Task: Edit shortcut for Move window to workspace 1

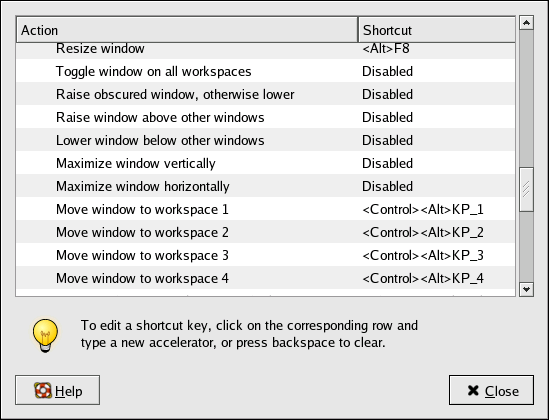Action: 437,209
